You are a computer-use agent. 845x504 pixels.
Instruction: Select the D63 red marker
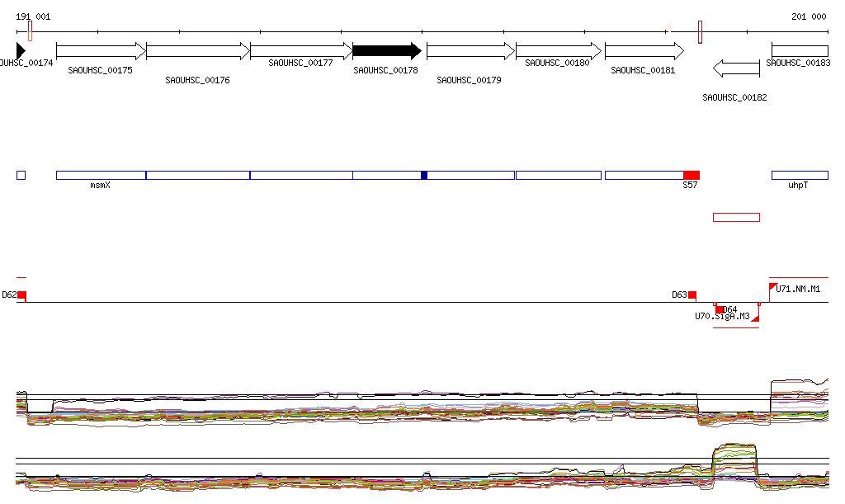[x=692, y=295]
